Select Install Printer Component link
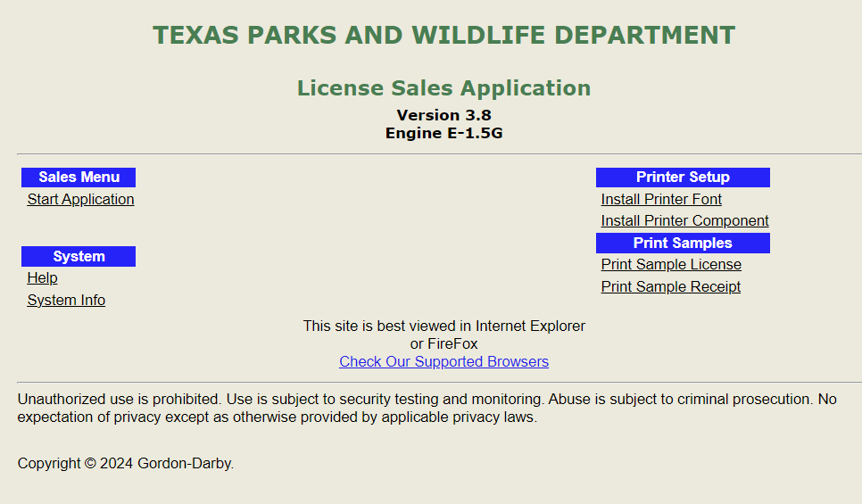 pos(684,221)
